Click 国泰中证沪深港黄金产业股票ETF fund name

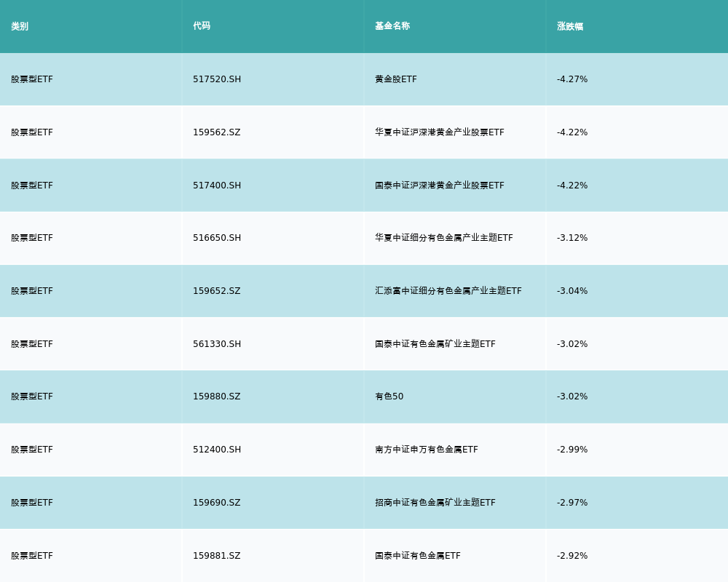pos(440,186)
